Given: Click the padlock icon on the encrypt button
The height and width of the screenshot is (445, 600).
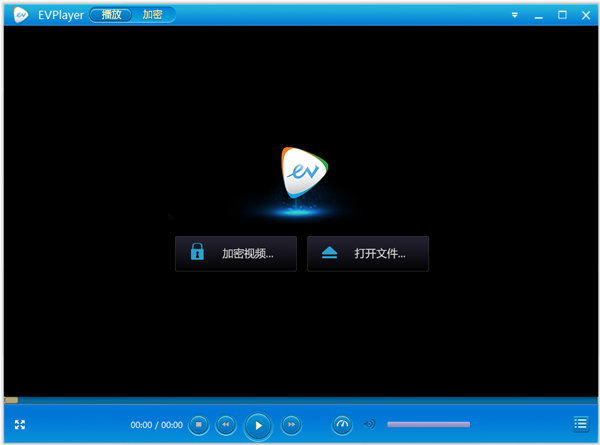Looking at the screenshot, I should [197, 251].
